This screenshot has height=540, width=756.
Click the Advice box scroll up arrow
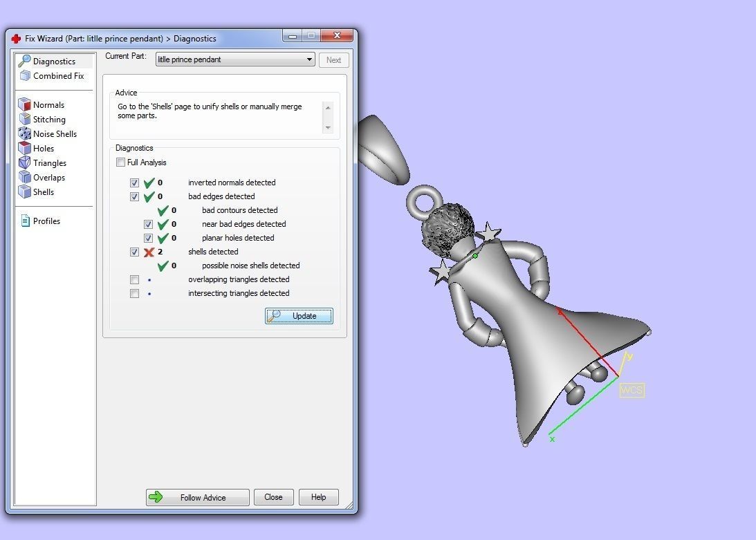point(328,107)
